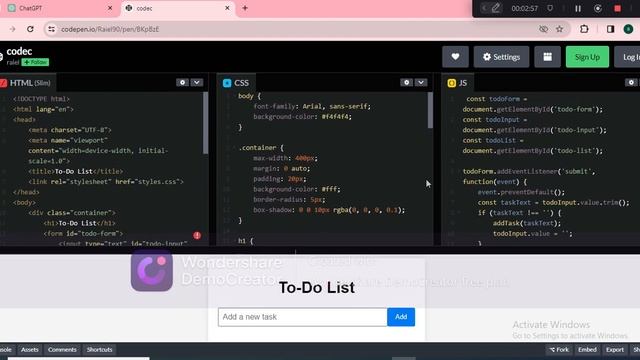Image resolution: width=640 pixels, height=360 pixels.
Task: Reload the page
Action: click(x=30, y=29)
